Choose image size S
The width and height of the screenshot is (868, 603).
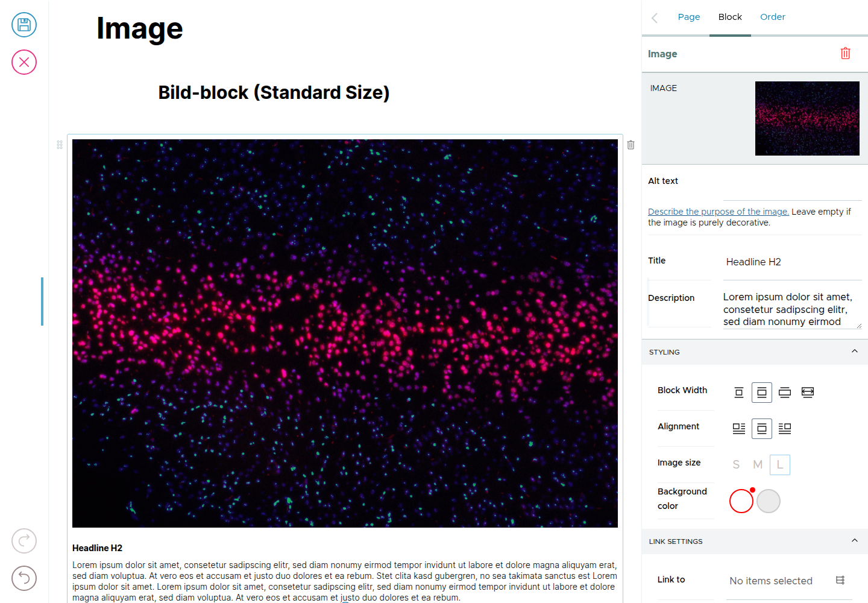tap(736, 465)
